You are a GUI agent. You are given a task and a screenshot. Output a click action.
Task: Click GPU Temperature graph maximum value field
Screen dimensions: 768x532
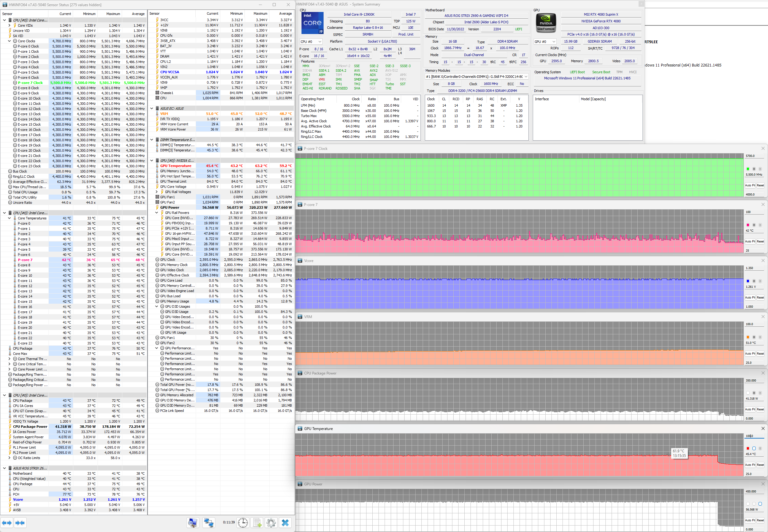754,436
